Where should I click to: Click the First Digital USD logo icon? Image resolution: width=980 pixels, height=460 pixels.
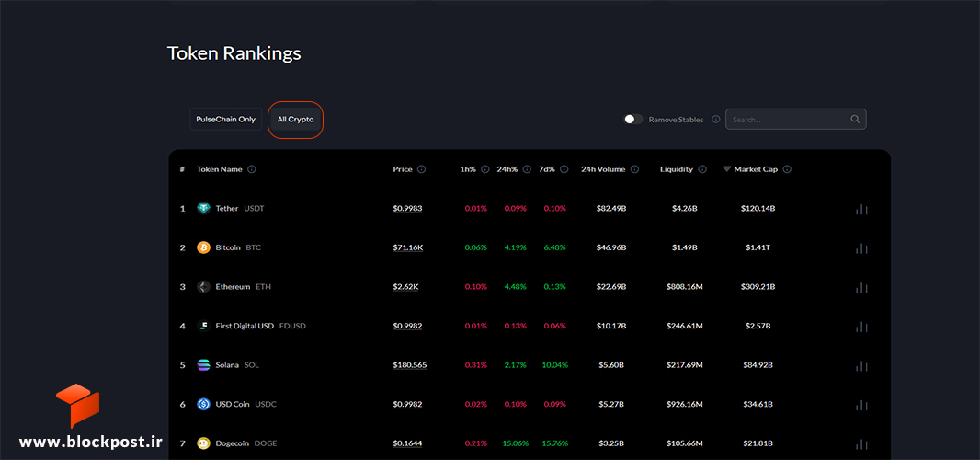[x=204, y=326]
